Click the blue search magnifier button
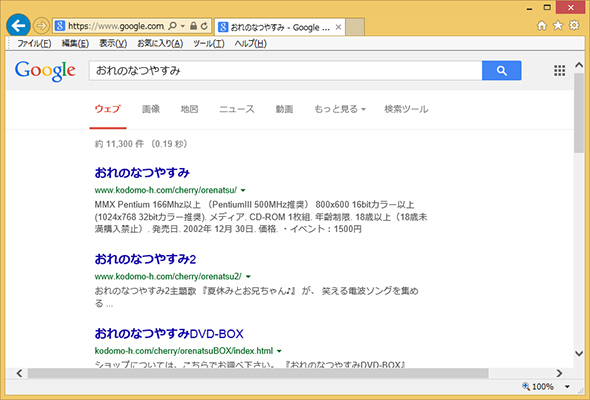 [x=502, y=70]
